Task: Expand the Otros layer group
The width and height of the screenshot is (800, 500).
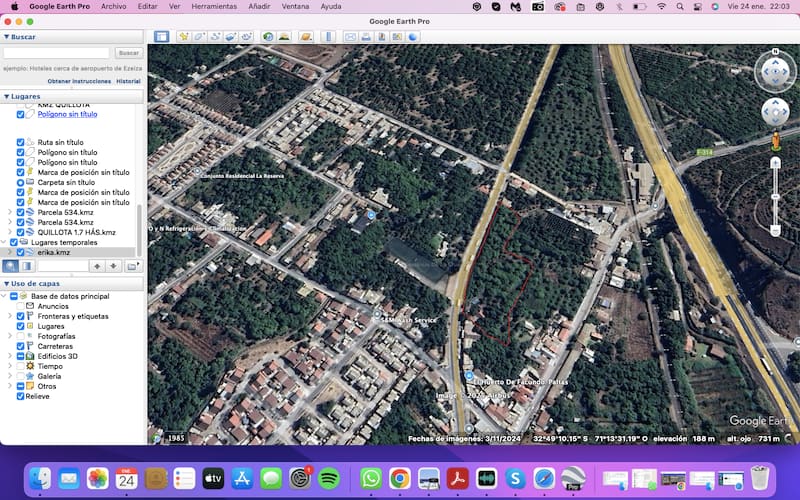Action: [10, 386]
